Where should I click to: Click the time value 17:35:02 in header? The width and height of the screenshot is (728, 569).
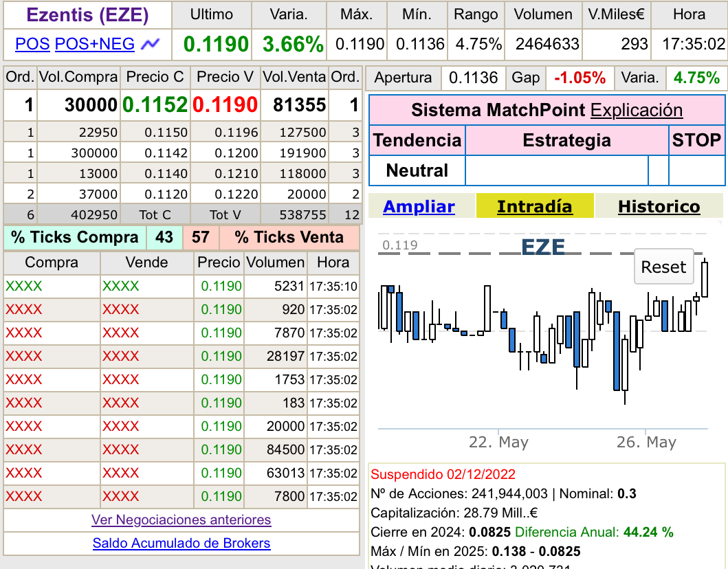[693, 44]
